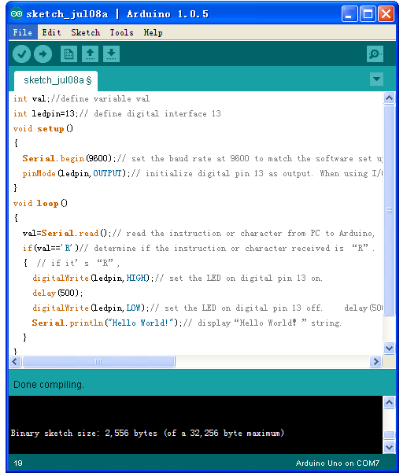
Task: Click the Arduino logo in the title bar
Action: 16,14
